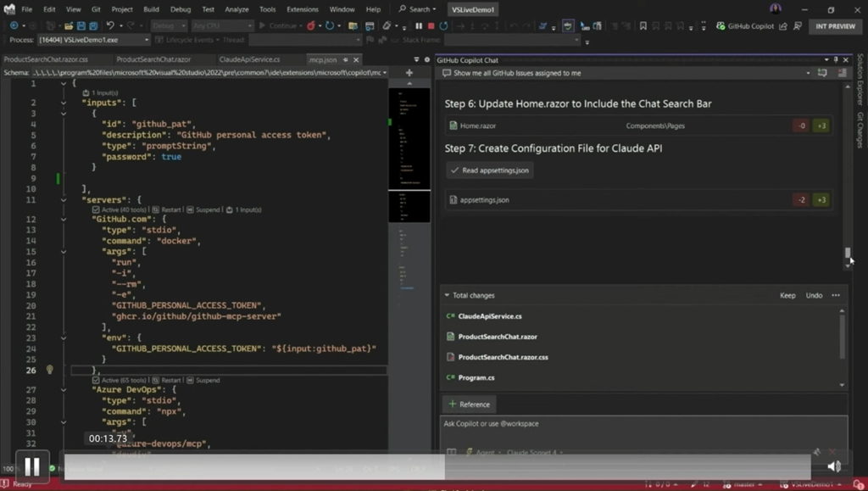The height and width of the screenshot is (491, 868).
Task: Stop debugging with the red square
Action: (x=431, y=26)
